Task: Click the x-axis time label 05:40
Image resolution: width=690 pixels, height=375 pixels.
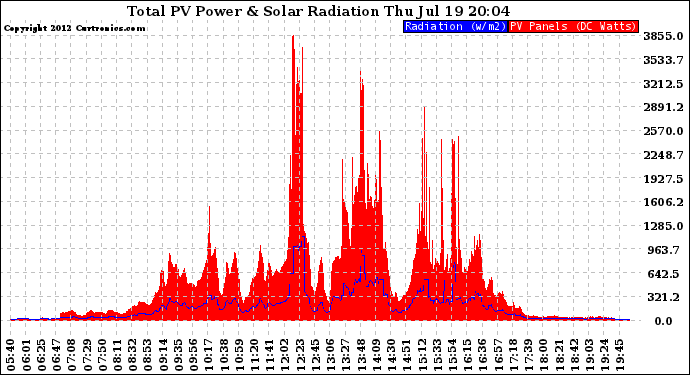Action: point(11,355)
